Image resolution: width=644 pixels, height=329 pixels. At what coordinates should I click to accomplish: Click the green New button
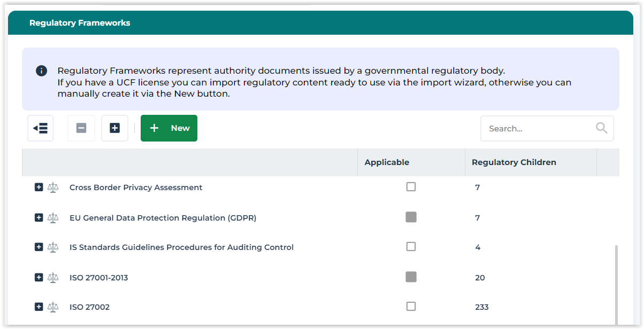tap(169, 128)
